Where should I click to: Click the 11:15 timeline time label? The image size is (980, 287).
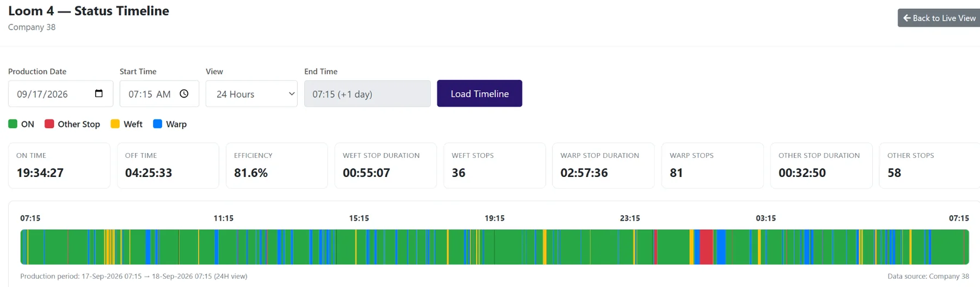tap(223, 218)
